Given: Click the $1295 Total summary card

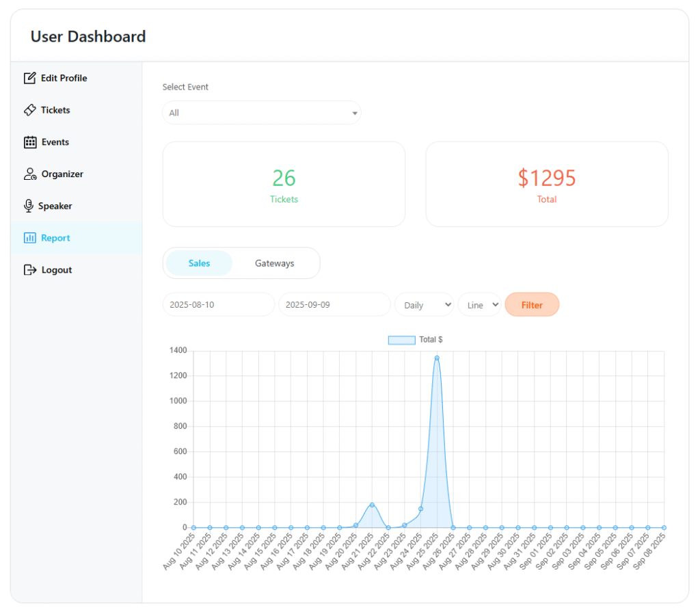Looking at the screenshot, I should coord(547,183).
